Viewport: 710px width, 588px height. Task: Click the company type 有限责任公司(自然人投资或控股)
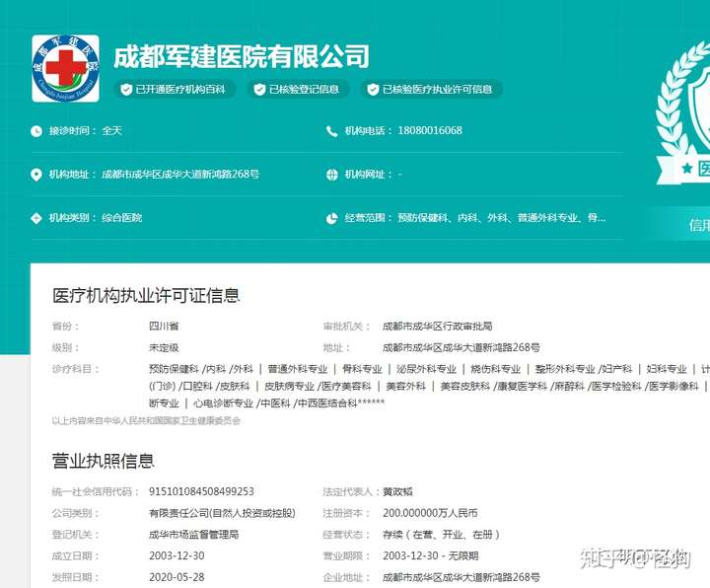[222, 513]
